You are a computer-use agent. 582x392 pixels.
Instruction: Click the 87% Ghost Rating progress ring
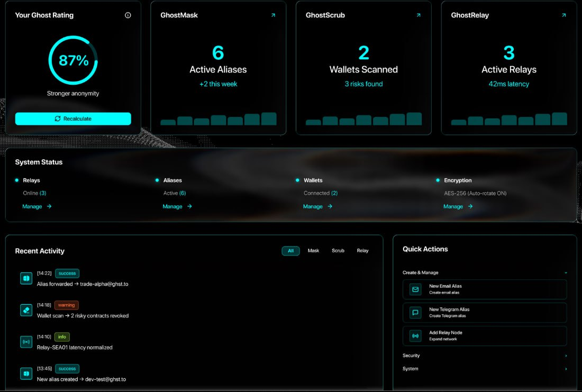(73, 61)
